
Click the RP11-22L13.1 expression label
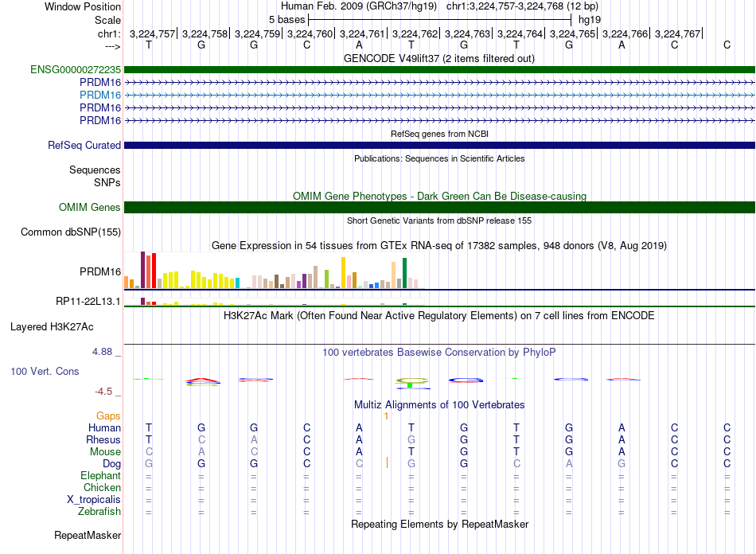point(88,302)
